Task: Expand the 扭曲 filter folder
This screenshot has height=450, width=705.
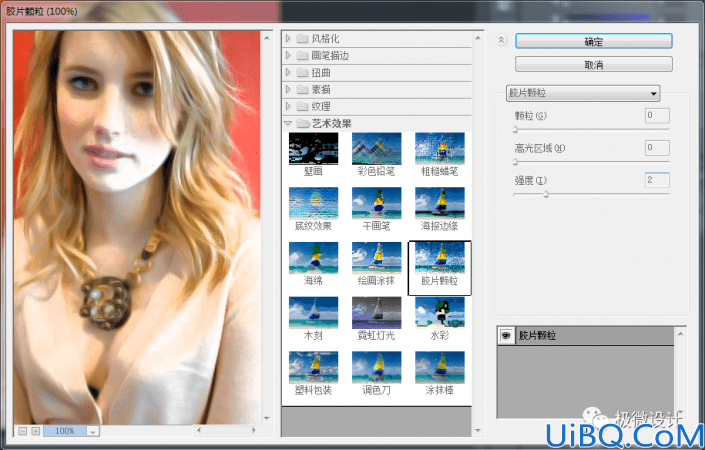Action: coord(288,72)
